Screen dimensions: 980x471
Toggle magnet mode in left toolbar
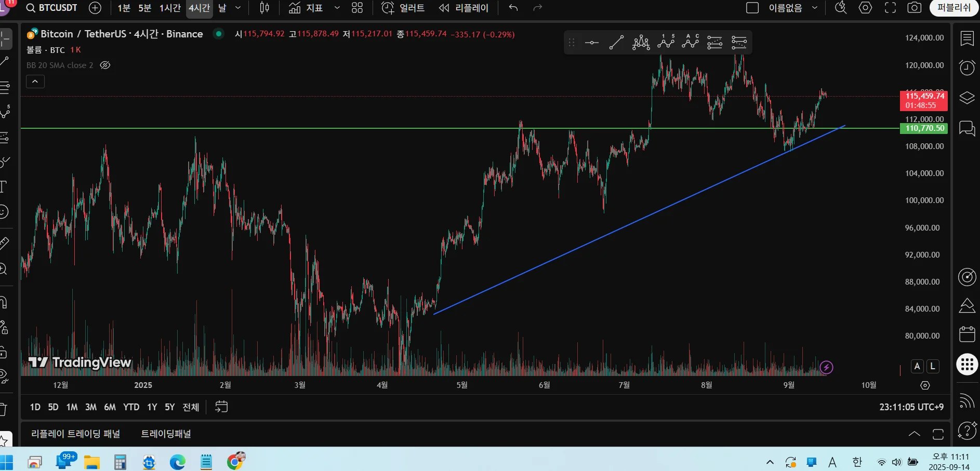[4, 302]
